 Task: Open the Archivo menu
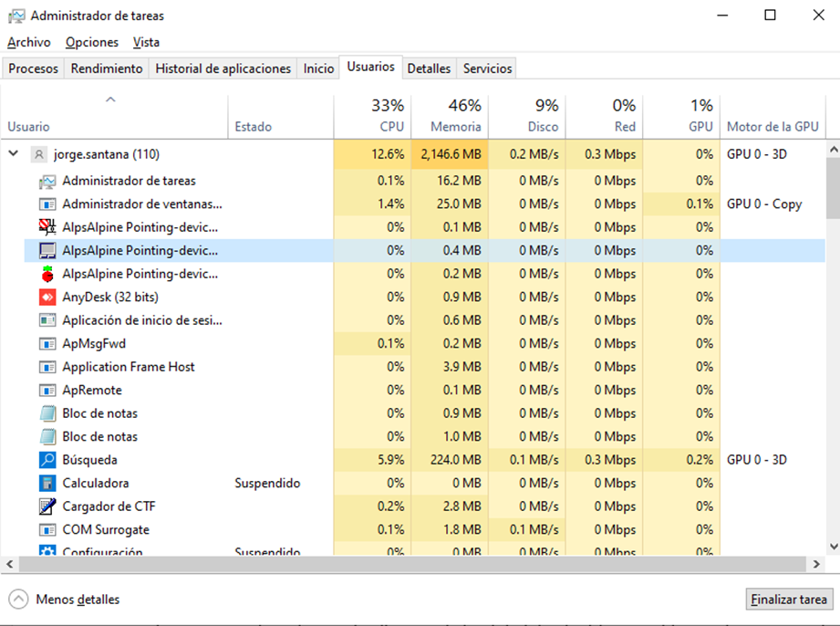click(x=29, y=42)
